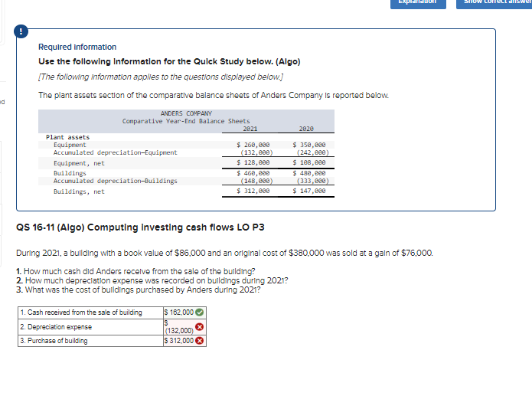Click the 'Accumulated depreciation—Equipment' row label
This screenshot has height=409, width=532.
tap(115, 152)
